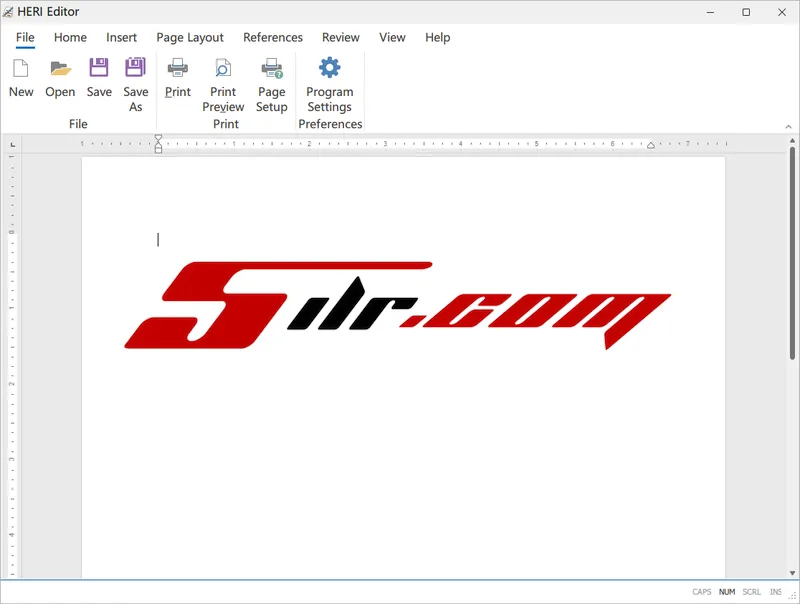Select the Review ribbon tab
Image resolution: width=800 pixels, height=604 pixels.
(x=341, y=37)
